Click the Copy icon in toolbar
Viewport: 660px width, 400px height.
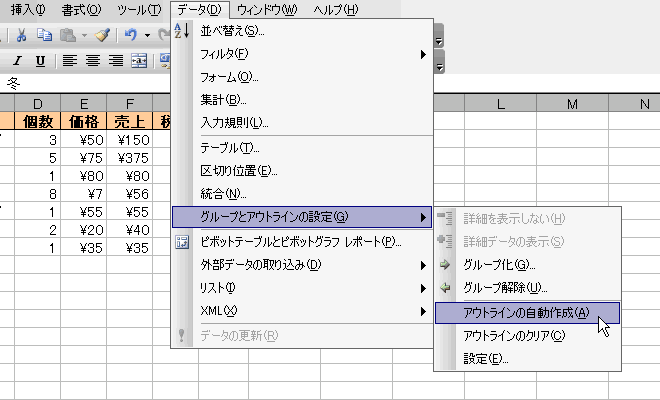pos(45,35)
